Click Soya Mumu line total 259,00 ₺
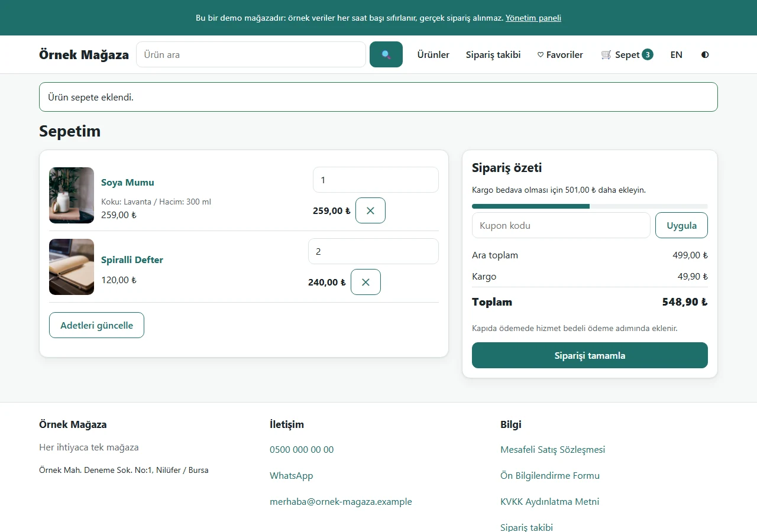This screenshot has height=532, width=757. pos(331,210)
